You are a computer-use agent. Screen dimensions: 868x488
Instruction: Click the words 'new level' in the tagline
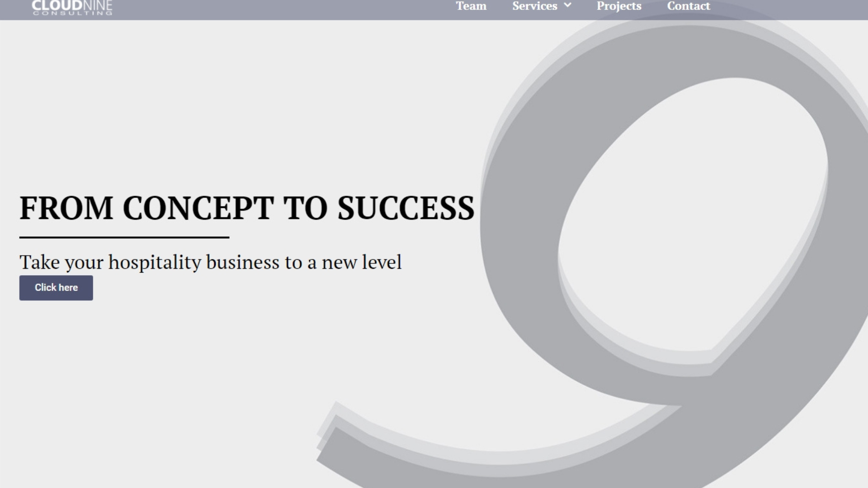[x=362, y=263]
